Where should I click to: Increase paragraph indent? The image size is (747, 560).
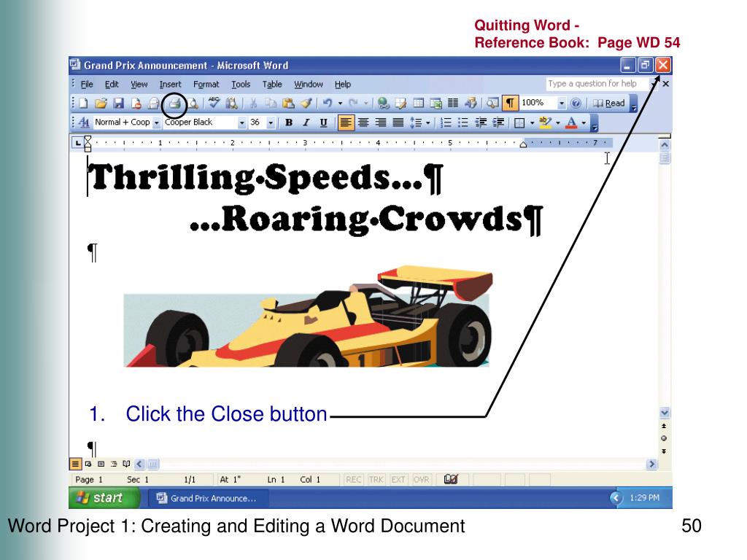click(x=498, y=122)
